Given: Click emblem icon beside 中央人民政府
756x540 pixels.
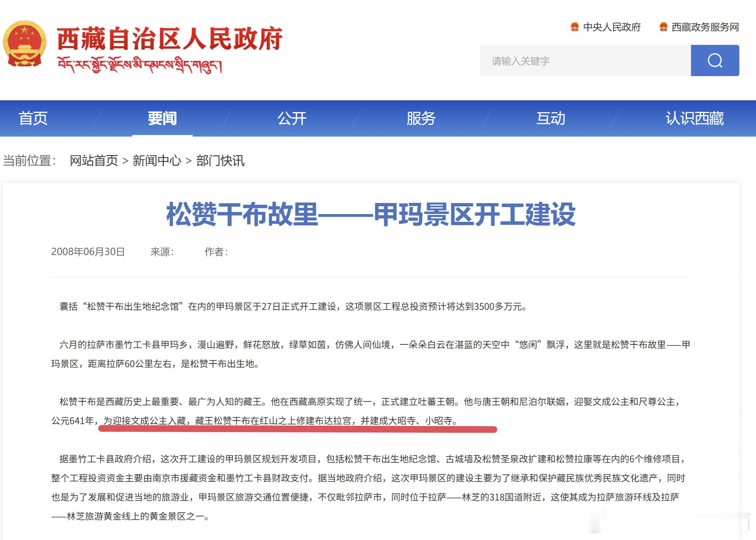Looking at the screenshot, I should [x=575, y=27].
